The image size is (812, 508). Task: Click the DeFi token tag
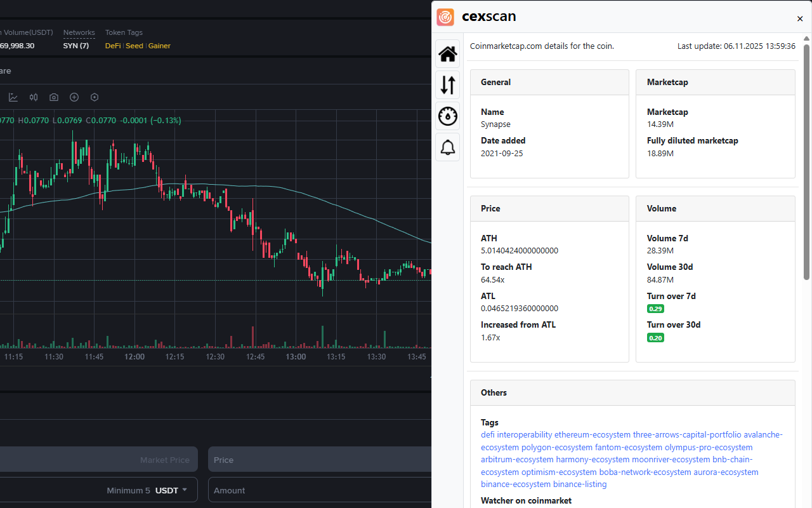coord(113,46)
